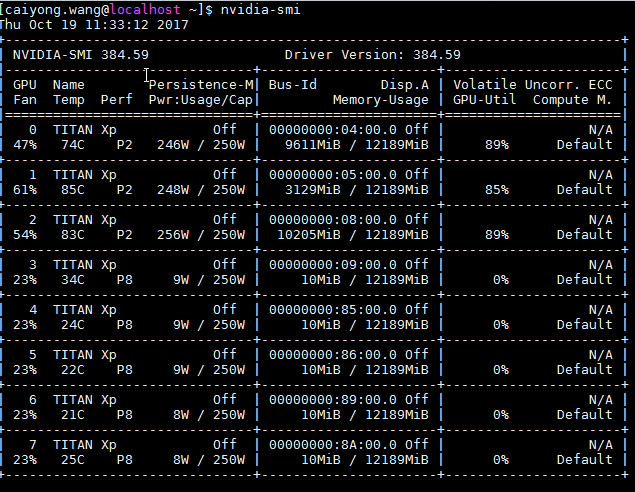The height and width of the screenshot is (492, 635).
Task: Click the Persistence-M column header
Action: (201, 85)
